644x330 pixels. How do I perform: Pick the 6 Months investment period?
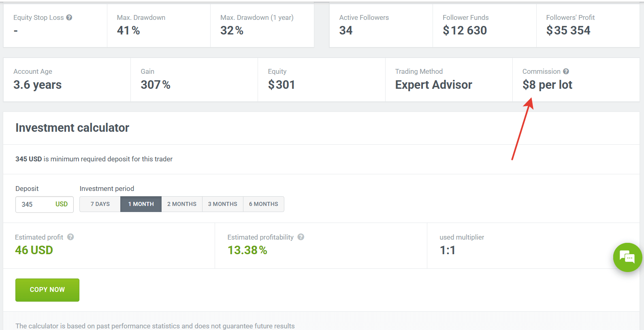click(264, 204)
